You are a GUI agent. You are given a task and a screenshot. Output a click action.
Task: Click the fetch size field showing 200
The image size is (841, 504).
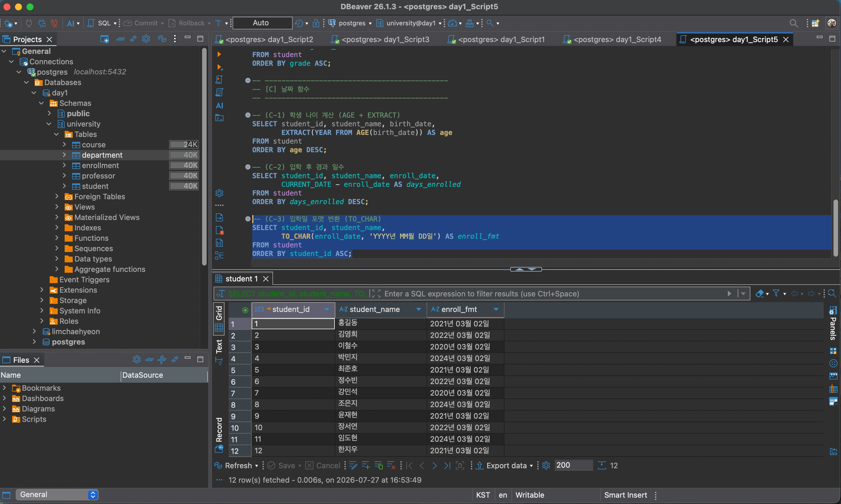573,465
